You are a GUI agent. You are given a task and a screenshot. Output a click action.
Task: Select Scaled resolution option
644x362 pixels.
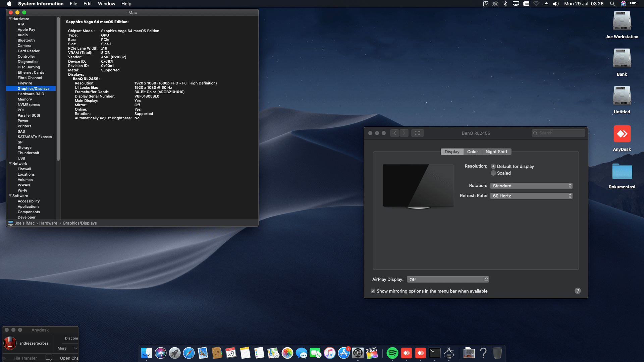click(493, 173)
